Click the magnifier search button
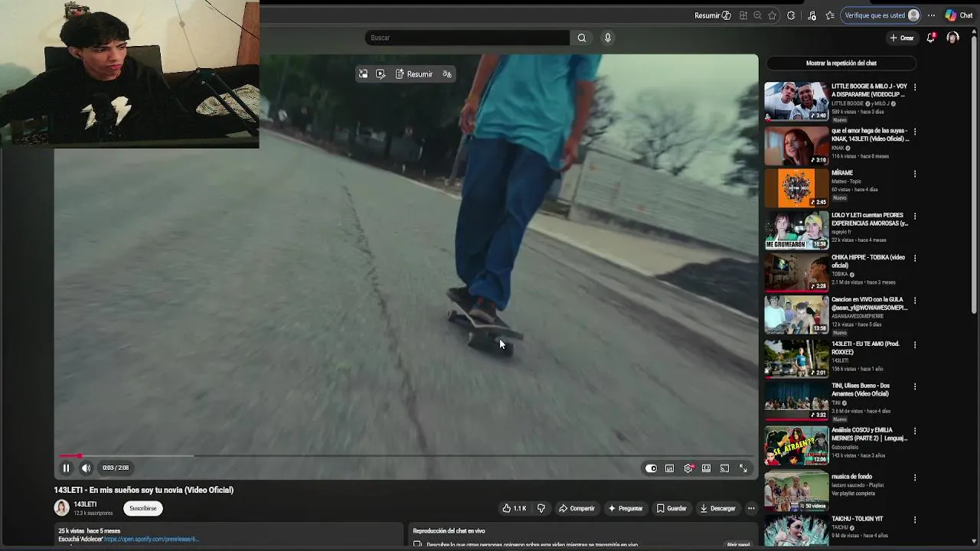The image size is (980, 551). tap(582, 37)
